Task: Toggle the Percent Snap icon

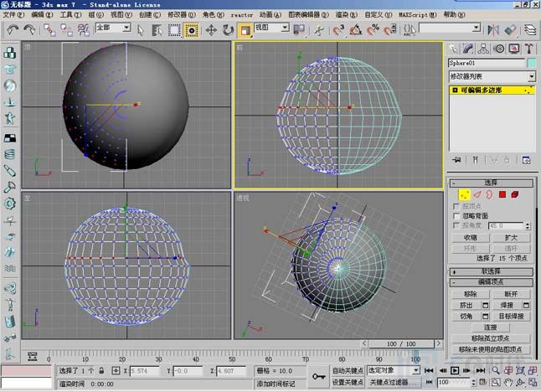Action: point(373,30)
